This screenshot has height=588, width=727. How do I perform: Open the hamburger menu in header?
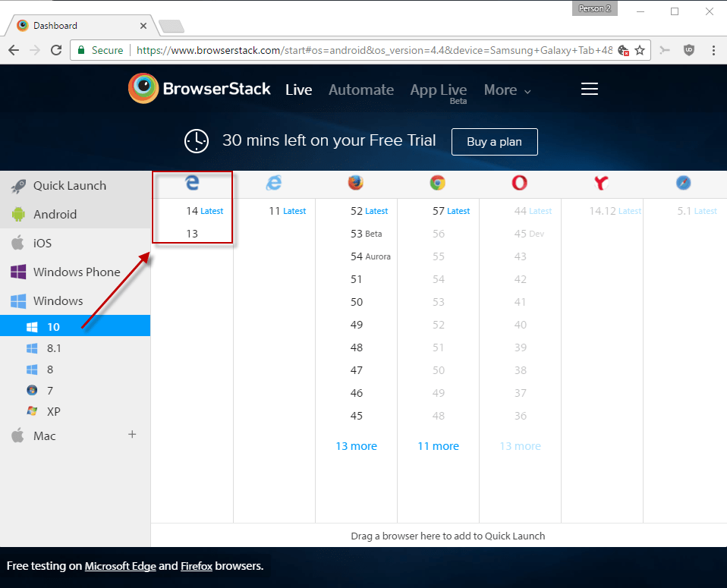[590, 90]
